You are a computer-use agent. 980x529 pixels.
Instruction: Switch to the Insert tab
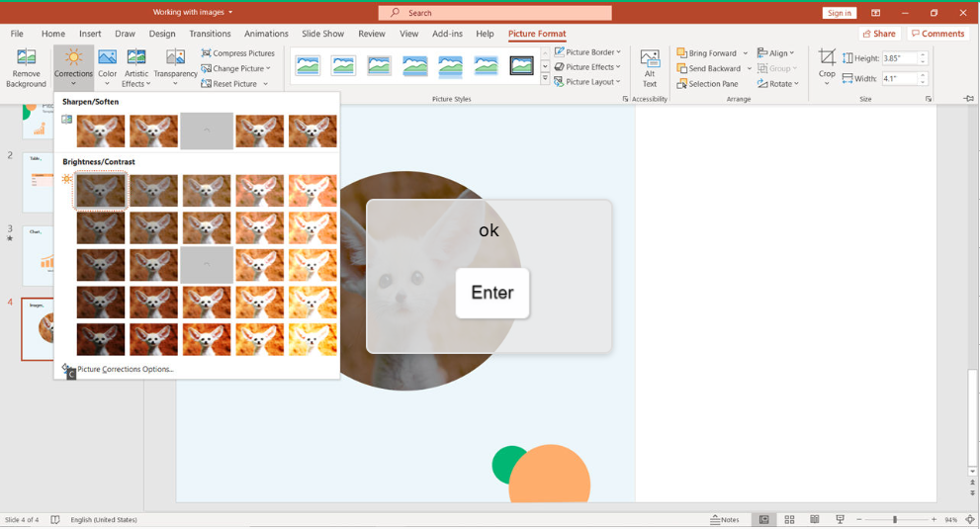(90, 34)
